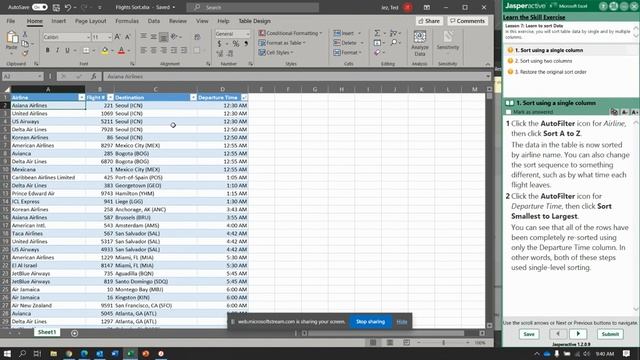This screenshot has width=640, height=360.
Task: Click Submit button in Jasperactive panel
Action: click(x=610, y=334)
